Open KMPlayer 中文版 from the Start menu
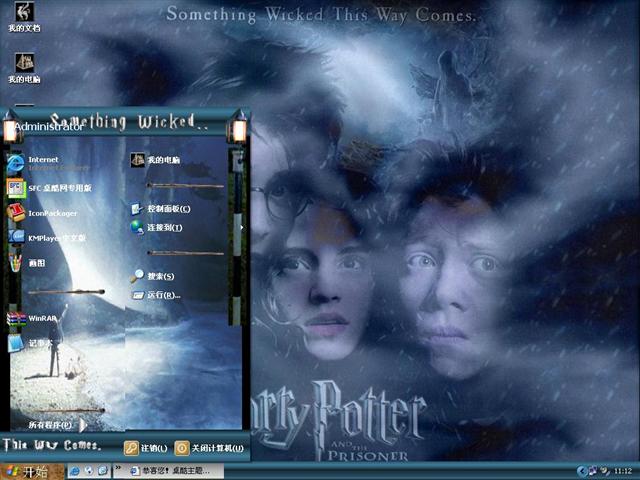Viewport: 640px width, 480px height. pyautogui.click(x=46, y=238)
